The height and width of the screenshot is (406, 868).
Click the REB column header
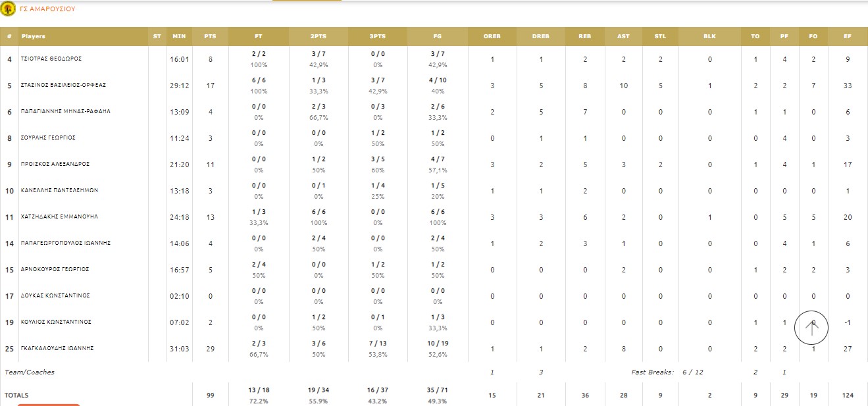click(584, 36)
